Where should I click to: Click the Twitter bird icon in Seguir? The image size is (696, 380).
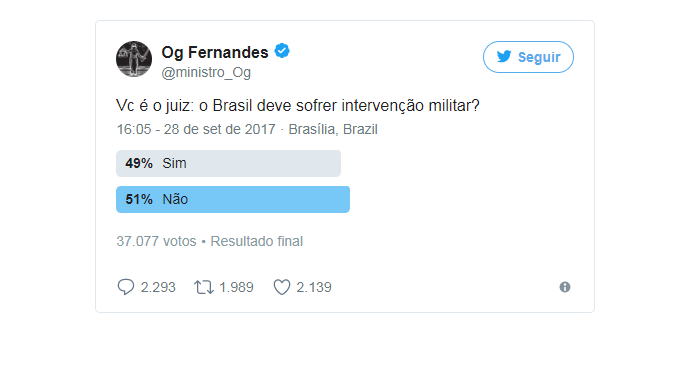coord(504,56)
